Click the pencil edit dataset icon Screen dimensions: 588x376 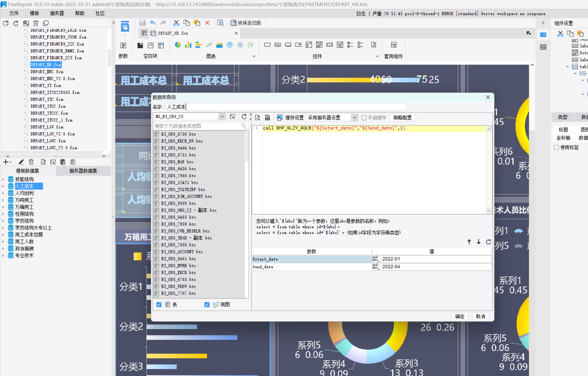[21, 162]
